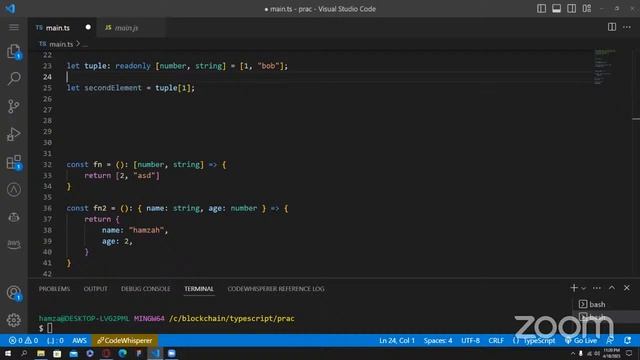
Task: Open the PROBLEMS panel tab
Action: (x=54, y=289)
